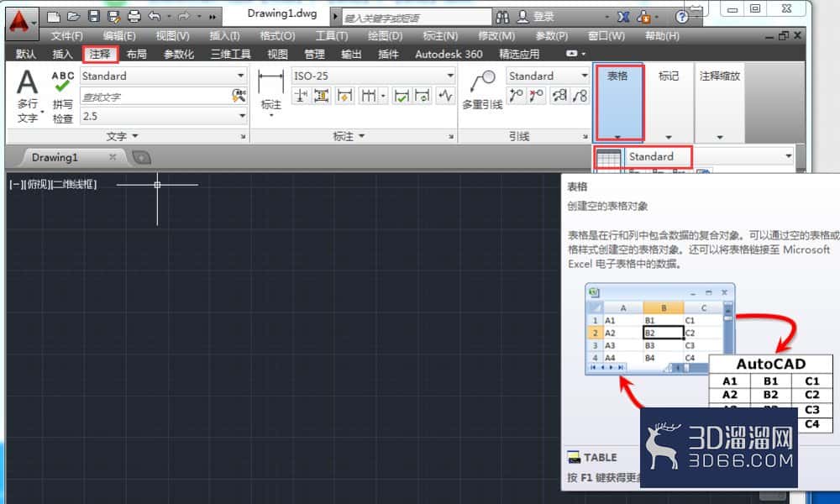840x504 pixels.
Task: Click the Help question mark icon
Action: click(x=682, y=17)
